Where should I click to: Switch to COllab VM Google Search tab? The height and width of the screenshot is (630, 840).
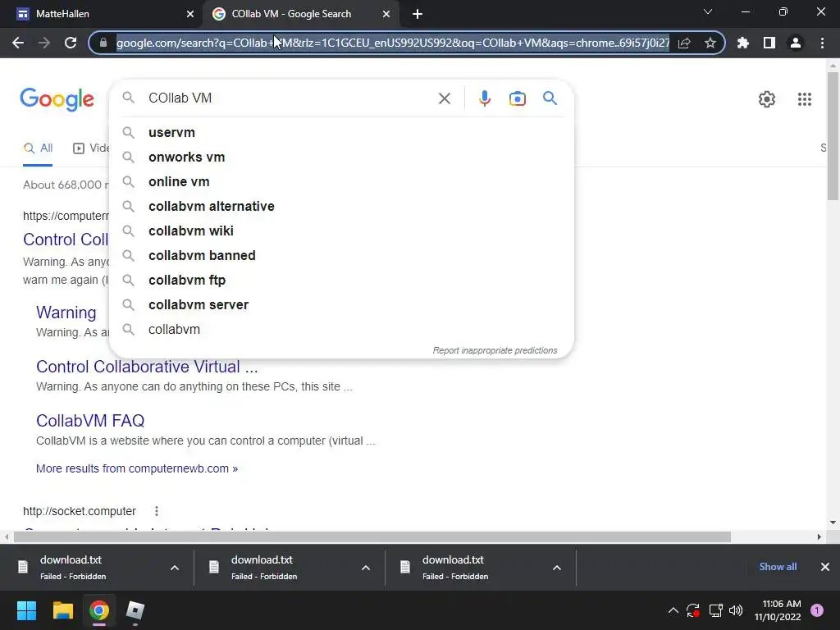tap(300, 15)
